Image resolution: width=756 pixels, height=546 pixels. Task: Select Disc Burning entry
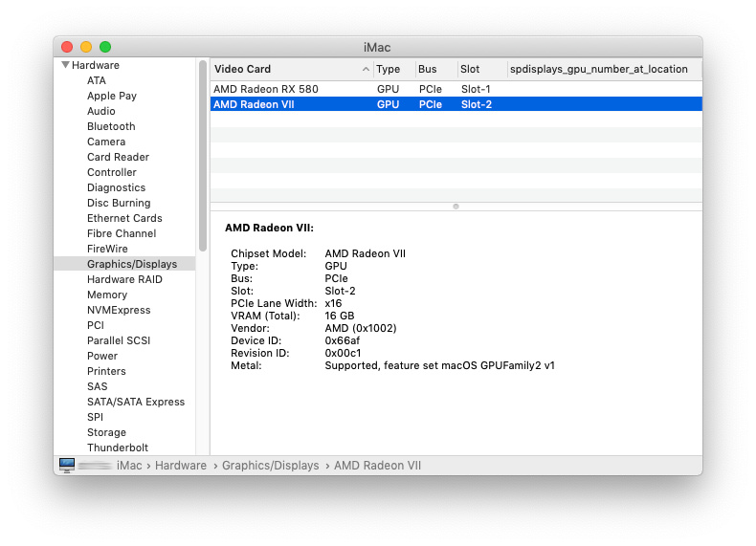[119, 203]
